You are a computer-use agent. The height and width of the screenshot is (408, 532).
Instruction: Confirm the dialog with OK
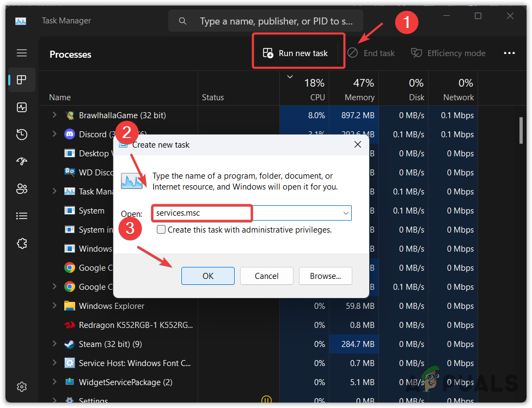tap(207, 276)
